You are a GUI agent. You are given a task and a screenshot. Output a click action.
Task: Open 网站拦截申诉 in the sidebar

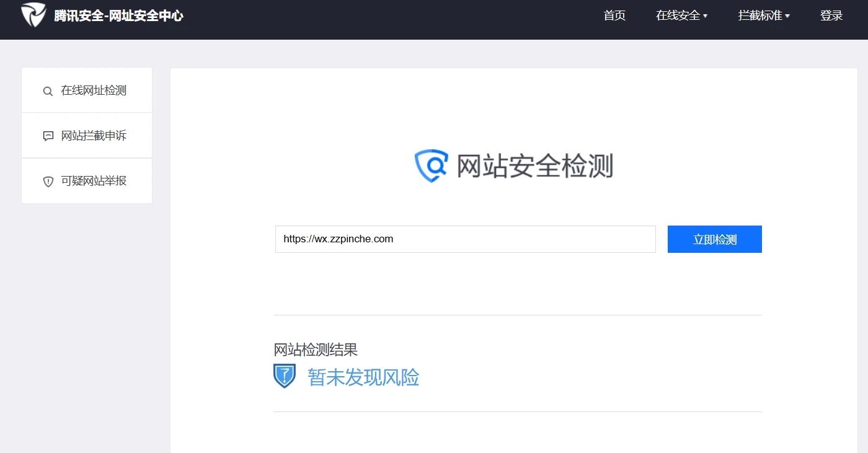pos(87,136)
